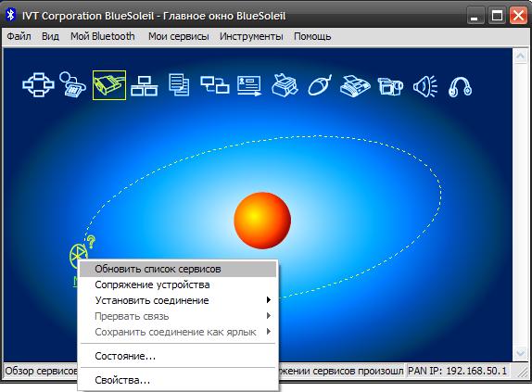Image resolution: width=532 pixels, height=392 pixels.
Task: Open the Мой Bluetooth menu
Action: (x=103, y=36)
